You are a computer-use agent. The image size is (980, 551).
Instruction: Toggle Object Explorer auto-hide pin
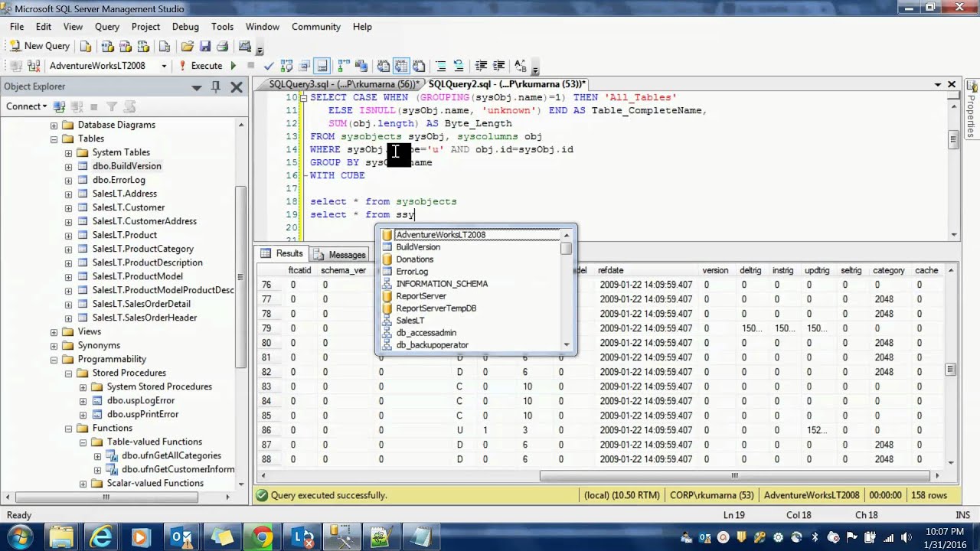[216, 86]
